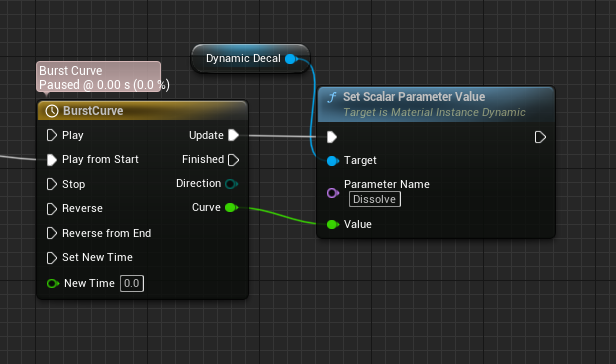Edit the Dissolve parameter name field
This screenshot has height=364, width=616.
[x=375, y=199]
